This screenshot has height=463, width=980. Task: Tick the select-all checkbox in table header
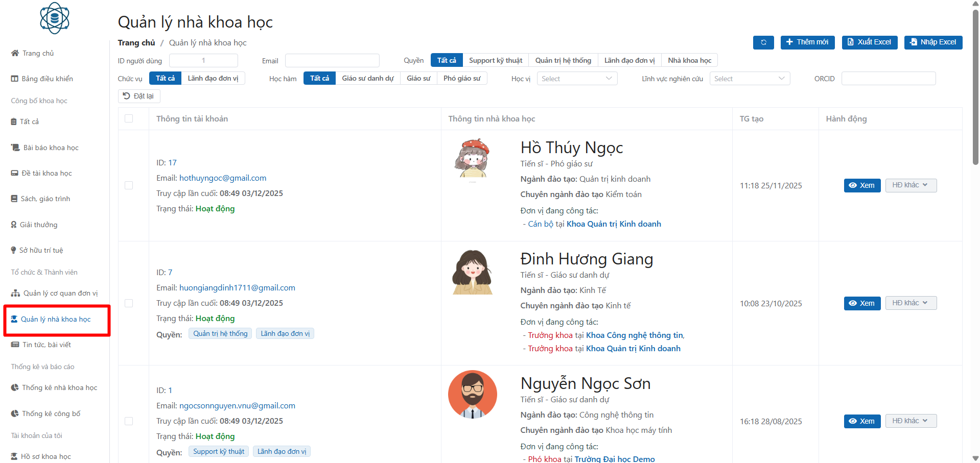tap(129, 118)
